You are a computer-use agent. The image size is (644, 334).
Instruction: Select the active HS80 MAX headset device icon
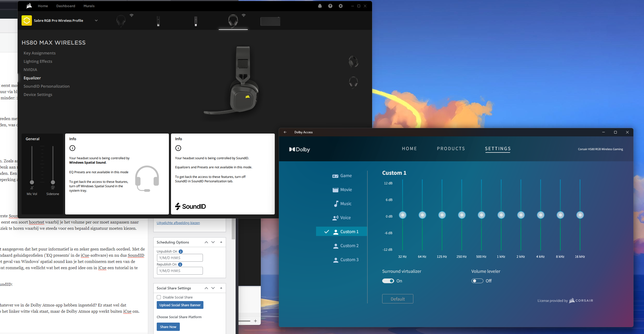pos(233,21)
